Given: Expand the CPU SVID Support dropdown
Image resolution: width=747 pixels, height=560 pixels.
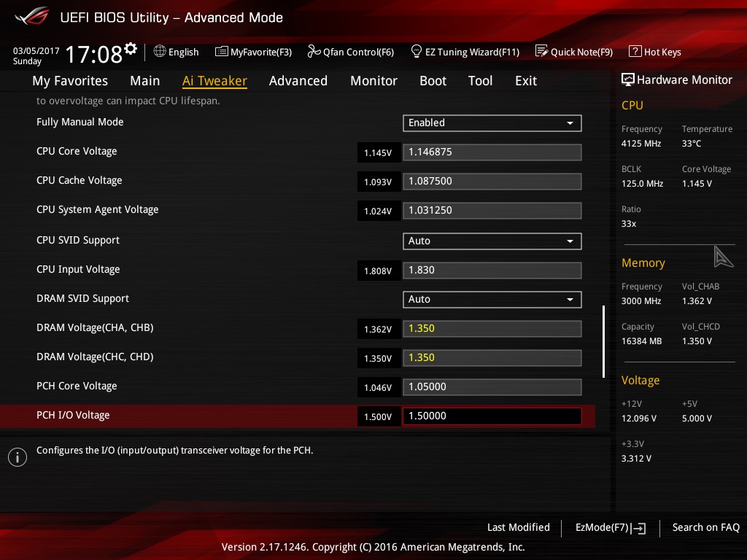Looking at the screenshot, I should click(492, 241).
